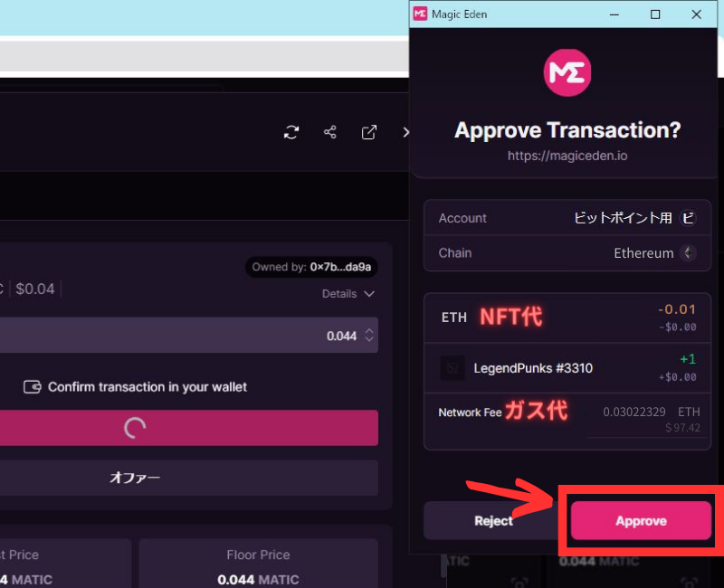Expand the Details dropdown
This screenshot has width=724, height=588.
[348, 293]
